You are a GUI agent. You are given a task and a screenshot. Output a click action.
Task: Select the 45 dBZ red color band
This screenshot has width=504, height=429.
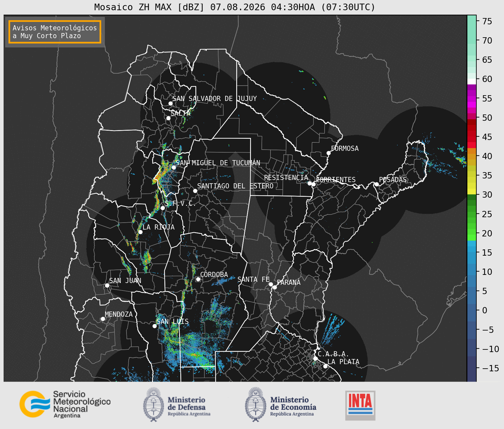pos(472,139)
